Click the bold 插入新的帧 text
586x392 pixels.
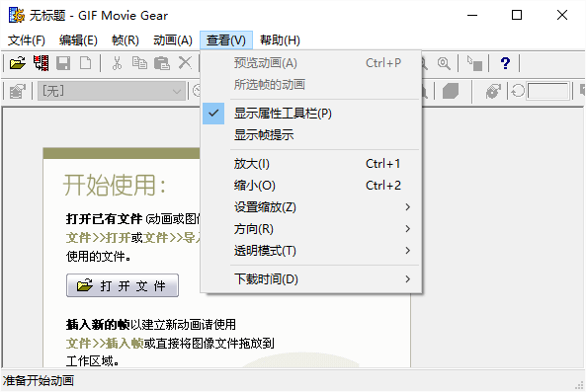tap(98, 325)
